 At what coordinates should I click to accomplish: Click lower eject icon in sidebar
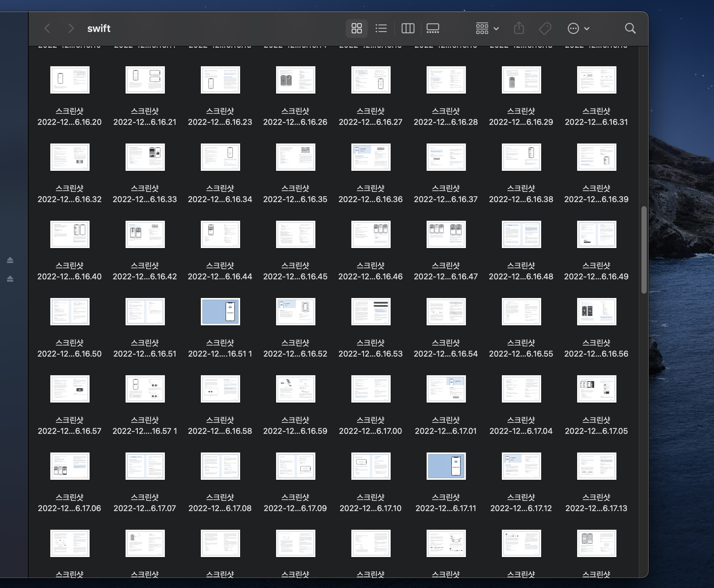tap(10, 278)
